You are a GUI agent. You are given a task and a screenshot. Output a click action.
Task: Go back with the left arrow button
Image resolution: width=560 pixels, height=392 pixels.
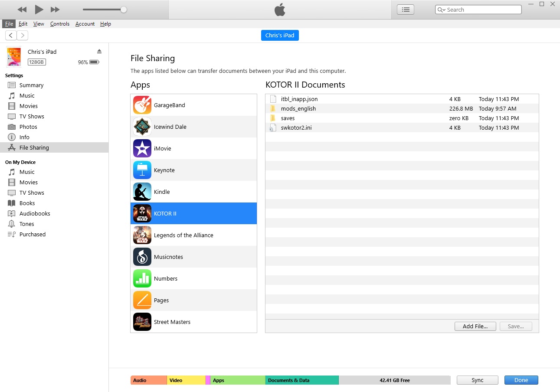click(x=11, y=36)
